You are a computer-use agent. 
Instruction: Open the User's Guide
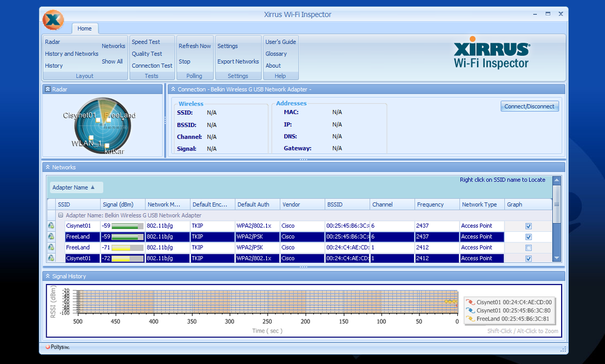pyautogui.click(x=281, y=41)
